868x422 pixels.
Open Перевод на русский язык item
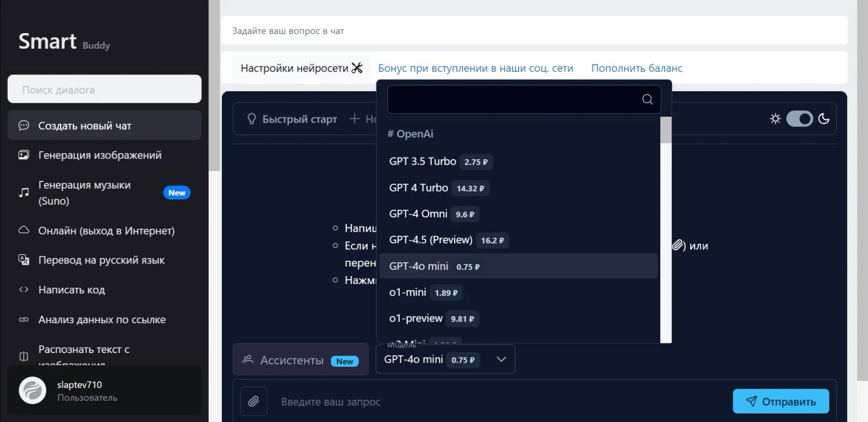pyautogui.click(x=104, y=260)
